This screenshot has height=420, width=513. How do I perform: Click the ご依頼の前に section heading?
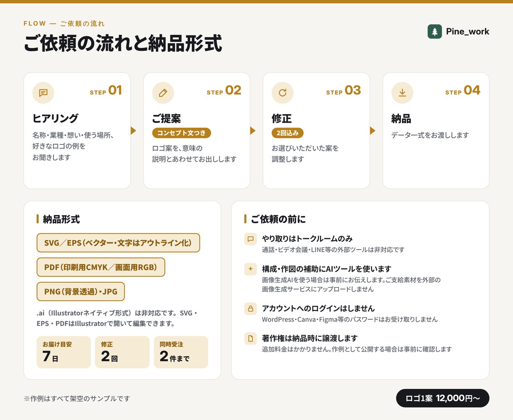[278, 219]
